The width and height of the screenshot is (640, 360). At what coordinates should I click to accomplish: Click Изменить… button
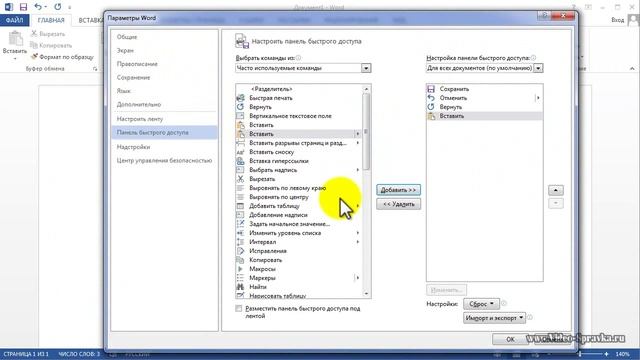coord(447,290)
